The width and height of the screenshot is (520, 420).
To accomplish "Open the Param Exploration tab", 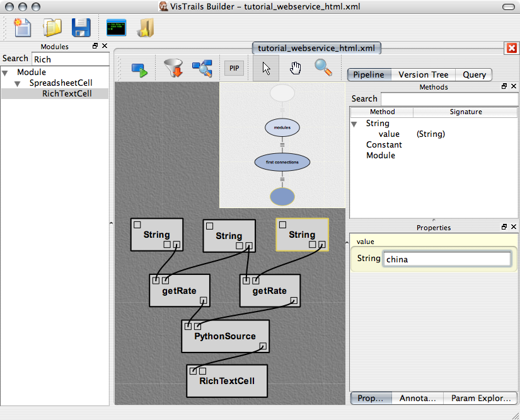I will (x=480, y=399).
